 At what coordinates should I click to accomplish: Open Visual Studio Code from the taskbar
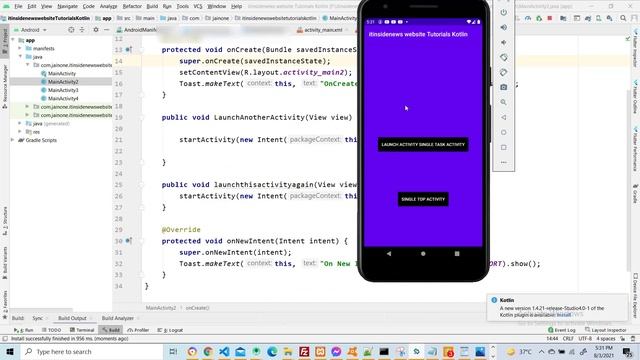point(224,351)
